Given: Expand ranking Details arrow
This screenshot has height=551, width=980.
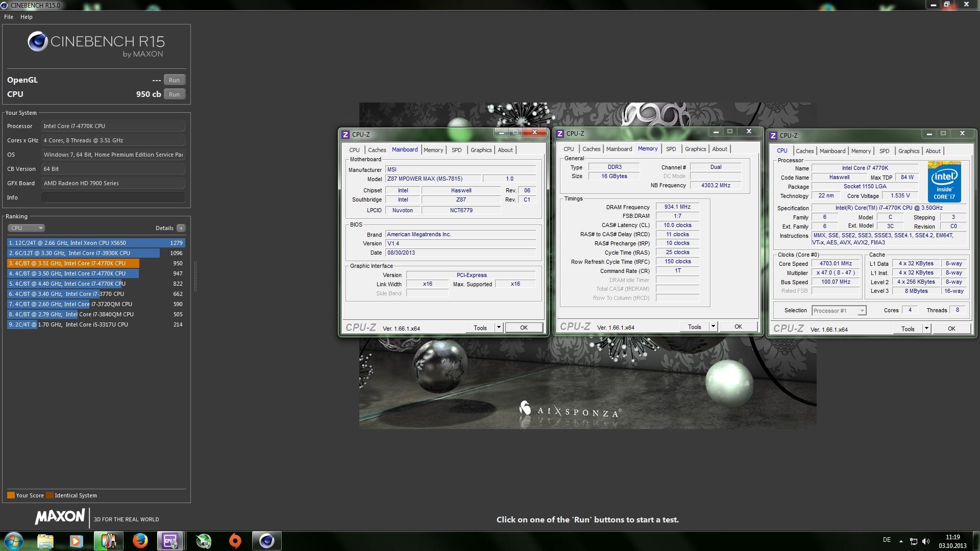Looking at the screenshot, I should (x=181, y=228).
